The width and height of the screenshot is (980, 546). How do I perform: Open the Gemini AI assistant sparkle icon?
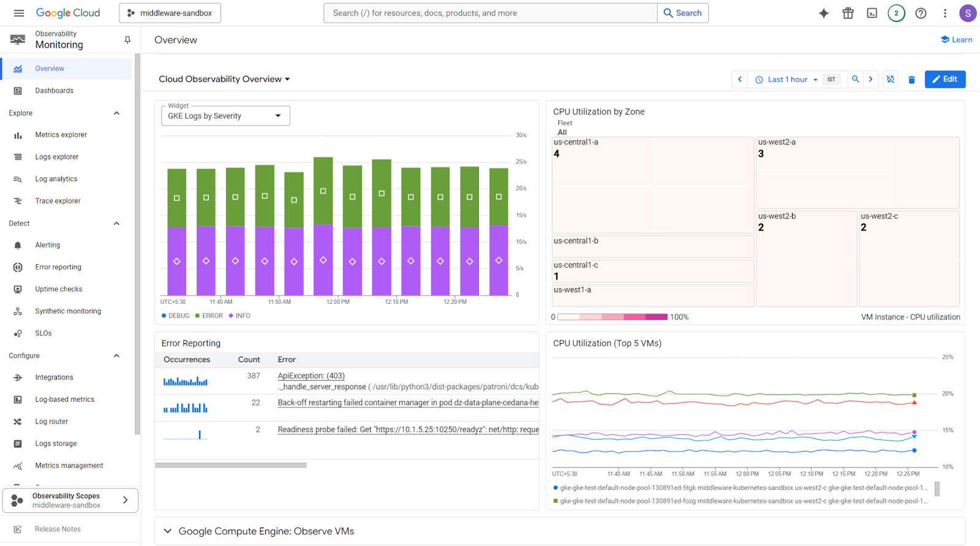(824, 13)
